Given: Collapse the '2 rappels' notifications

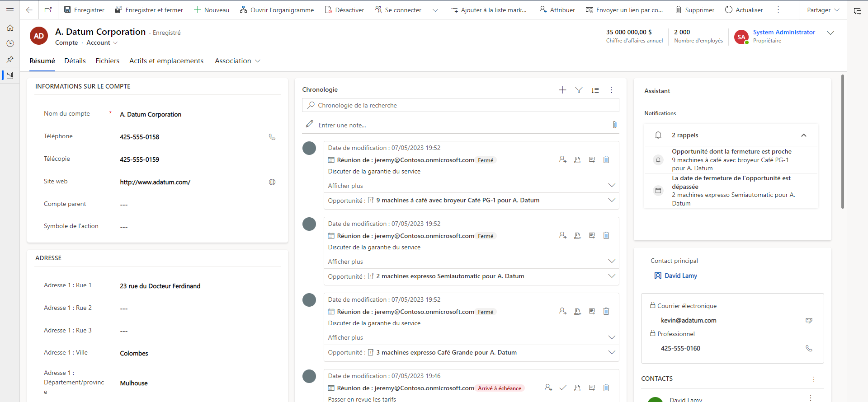Looking at the screenshot, I should tap(803, 136).
